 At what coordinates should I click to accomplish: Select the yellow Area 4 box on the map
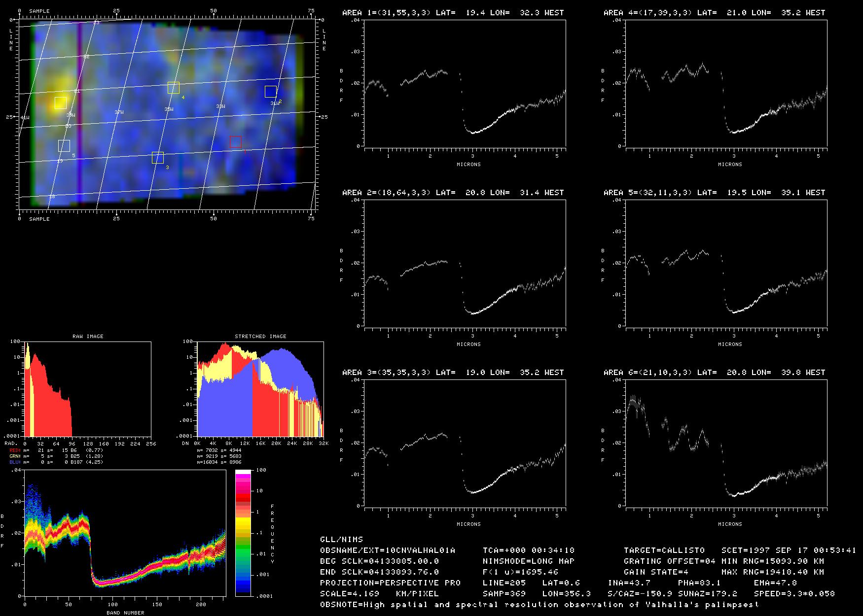point(174,88)
